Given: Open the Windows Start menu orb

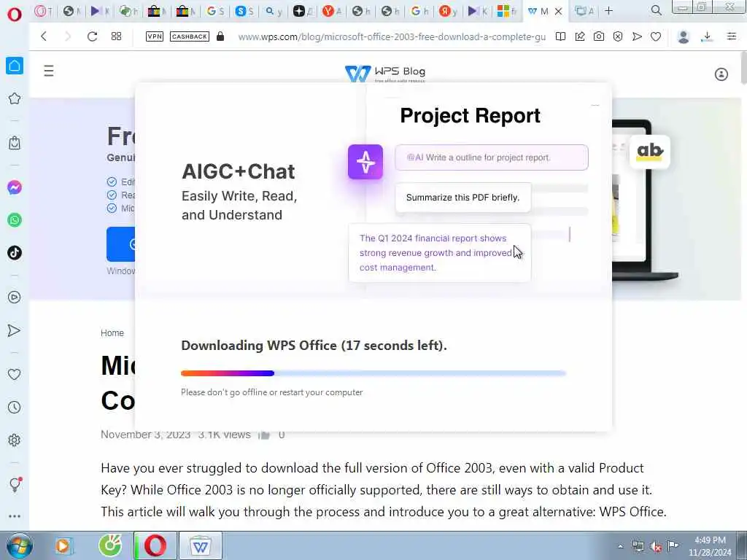Looking at the screenshot, I should click(20, 545).
